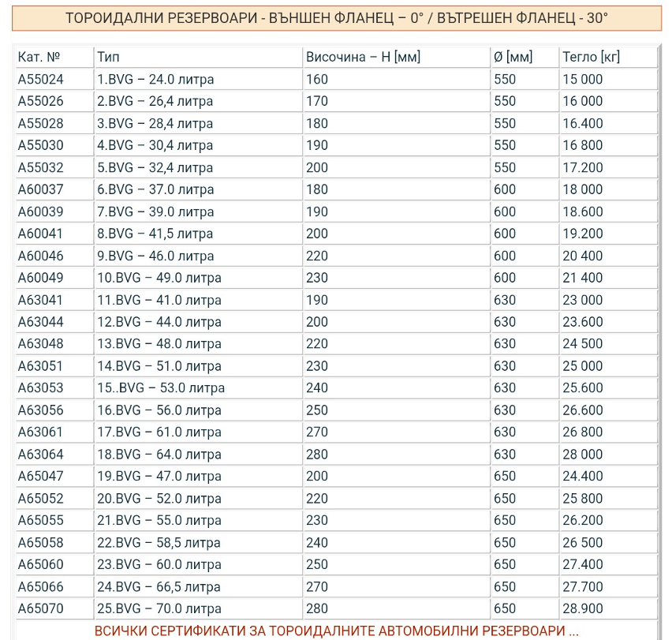Click the 'Тегло [кг]' column header
This screenshot has width=672, height=640.
(591, 57)
